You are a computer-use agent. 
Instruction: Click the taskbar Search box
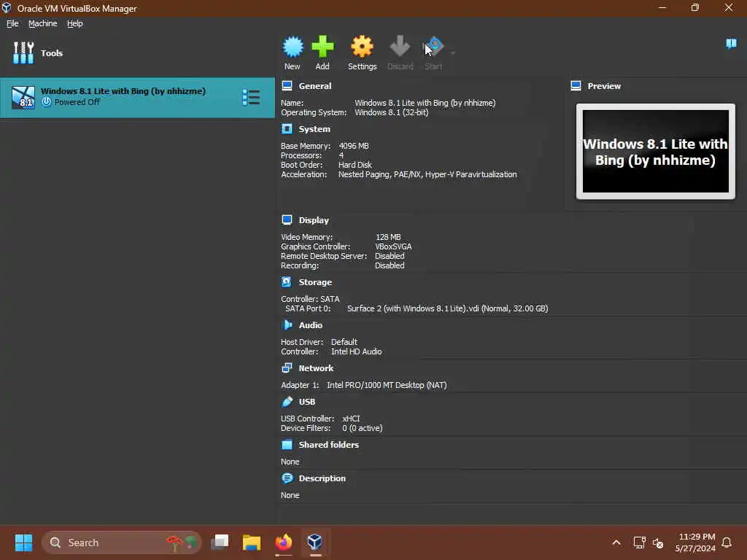[122, 542]
